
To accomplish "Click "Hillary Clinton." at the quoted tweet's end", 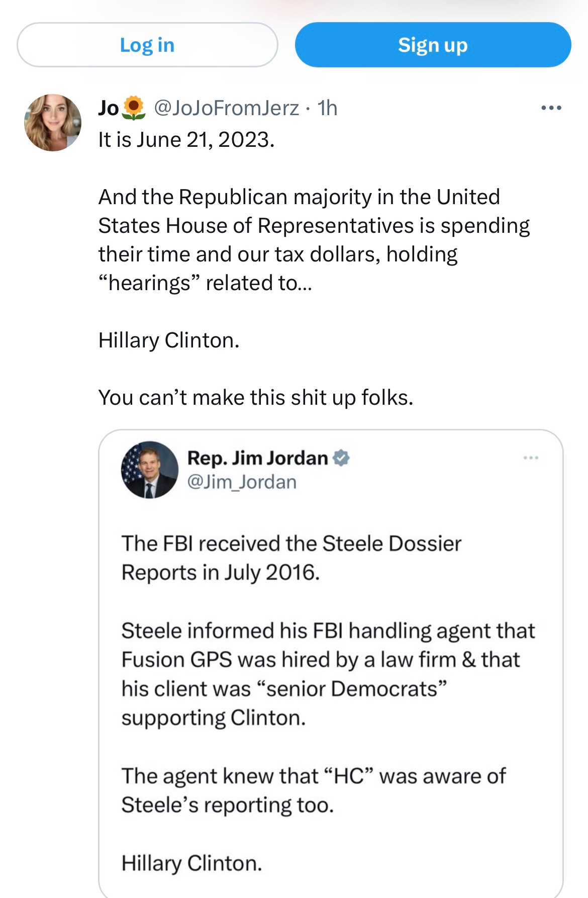I will coord(192,863).
